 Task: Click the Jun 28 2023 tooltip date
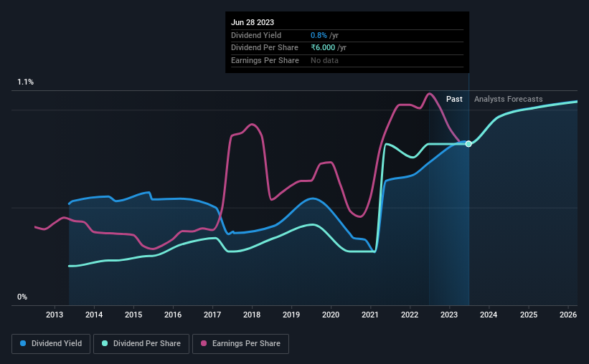[253, 22]
